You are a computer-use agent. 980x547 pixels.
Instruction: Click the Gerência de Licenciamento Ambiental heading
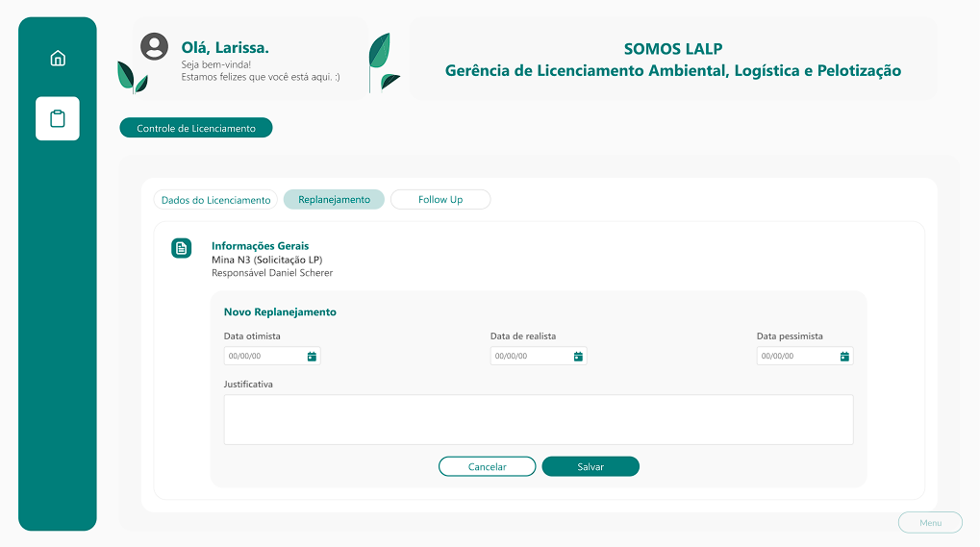(673, 70)
